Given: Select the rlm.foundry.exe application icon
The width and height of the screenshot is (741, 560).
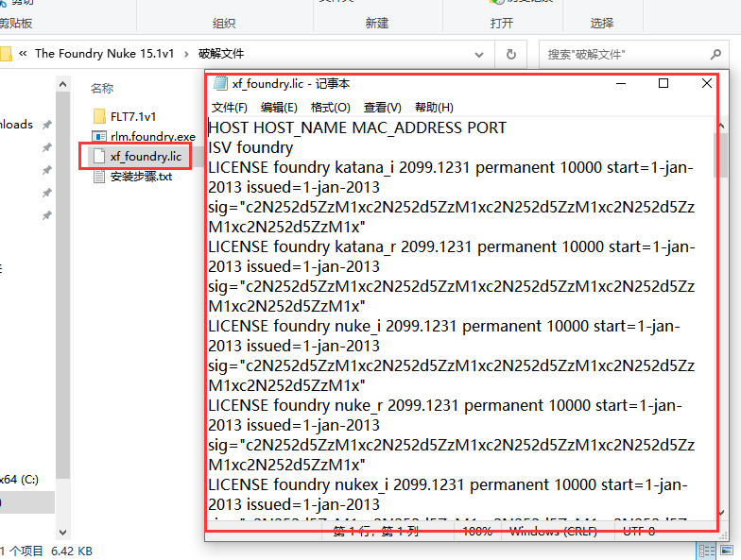Looking at the screenshot, I should point(99,136).
